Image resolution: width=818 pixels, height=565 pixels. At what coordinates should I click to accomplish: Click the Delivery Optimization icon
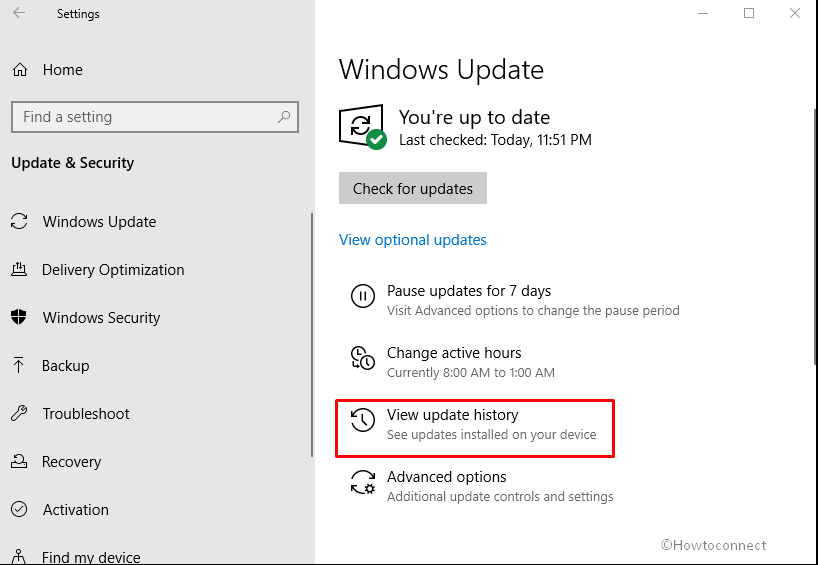pyautogui.click(x=19, y=269)
